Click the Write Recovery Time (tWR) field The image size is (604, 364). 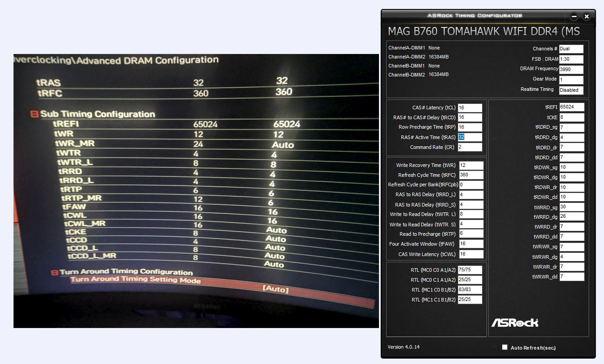point(471,165)
